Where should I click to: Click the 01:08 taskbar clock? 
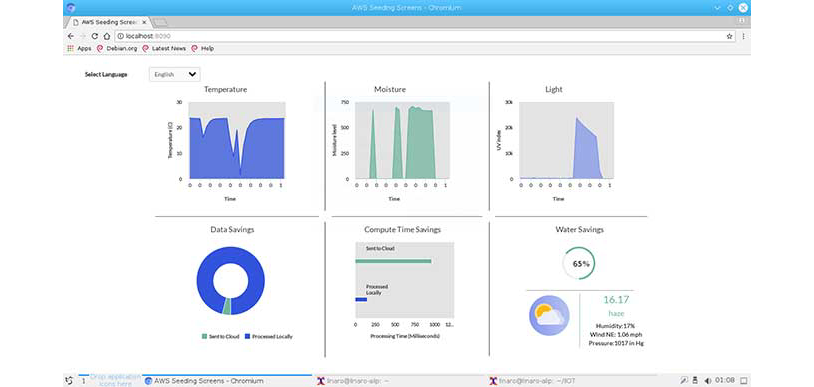(724, 381)
